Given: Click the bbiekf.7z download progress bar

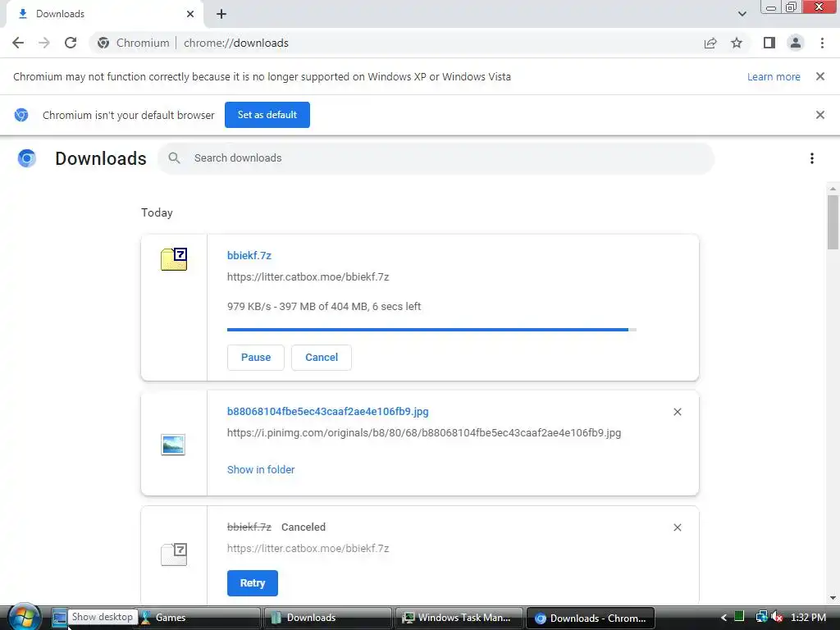Looking at the screenshot, I should tap(431, 330).
